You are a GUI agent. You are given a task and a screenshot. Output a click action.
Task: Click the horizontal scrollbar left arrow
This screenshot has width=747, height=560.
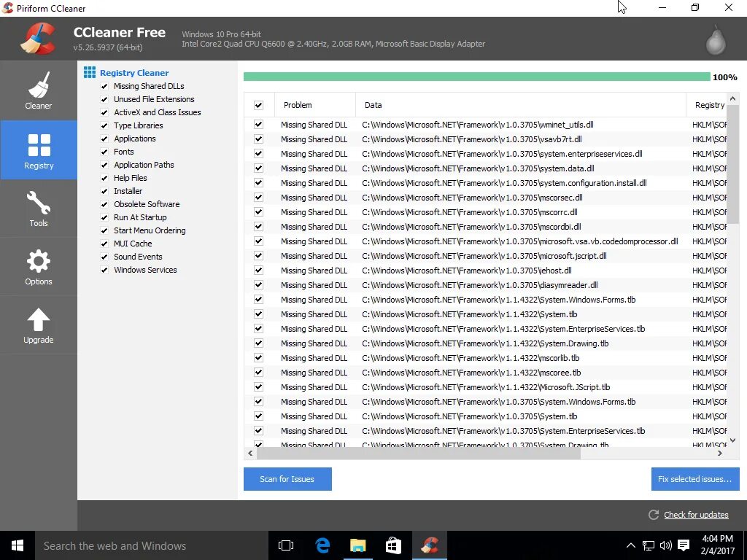coord(251,454)
